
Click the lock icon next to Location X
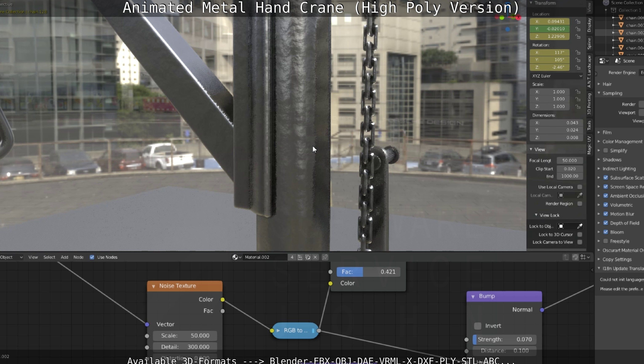[x=578, y=21]
